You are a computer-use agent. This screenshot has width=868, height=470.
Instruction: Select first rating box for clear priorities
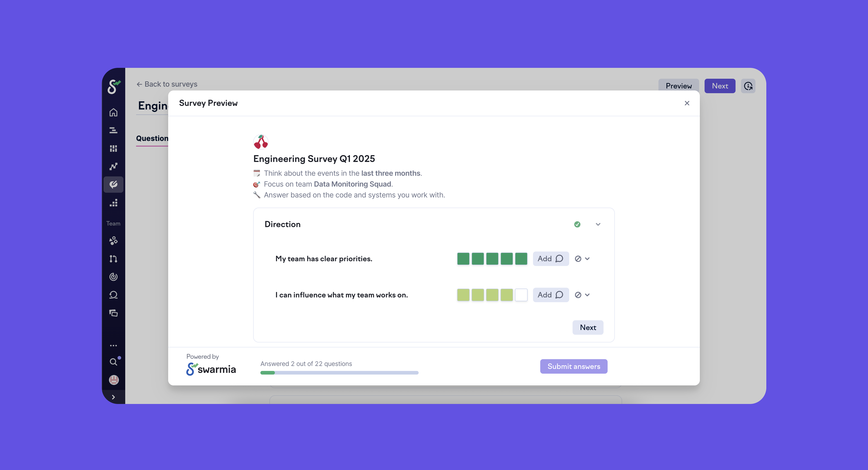[x=463, y=259]
